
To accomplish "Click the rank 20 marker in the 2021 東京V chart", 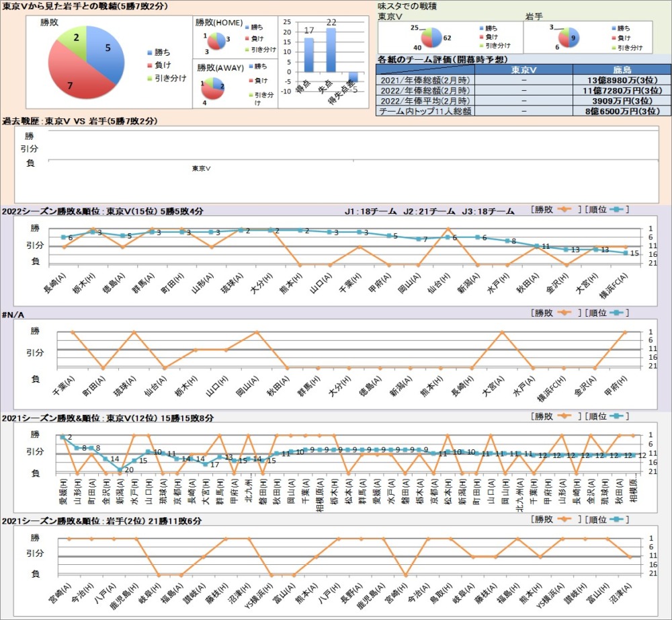I will click(120, 469).
